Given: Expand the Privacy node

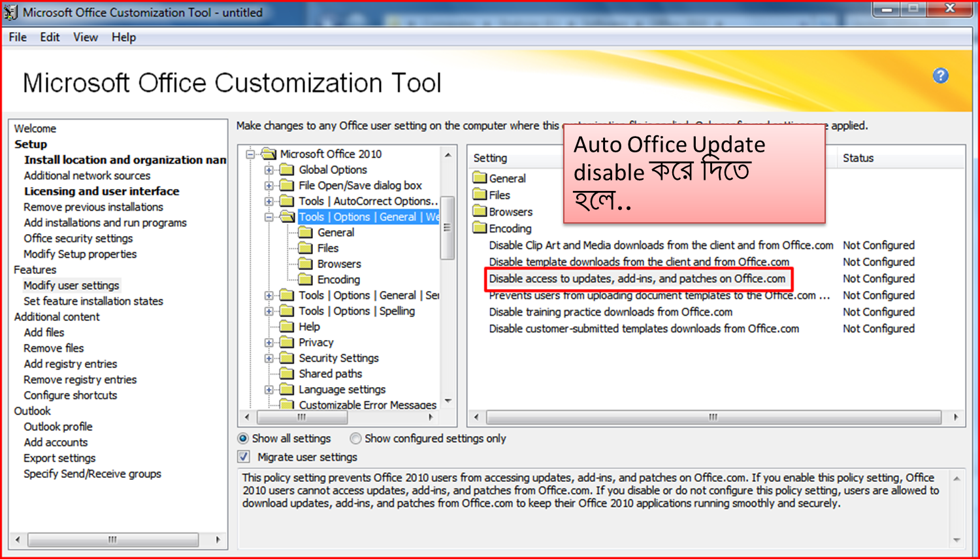Looking at the screenshot, I should (269, 343).
